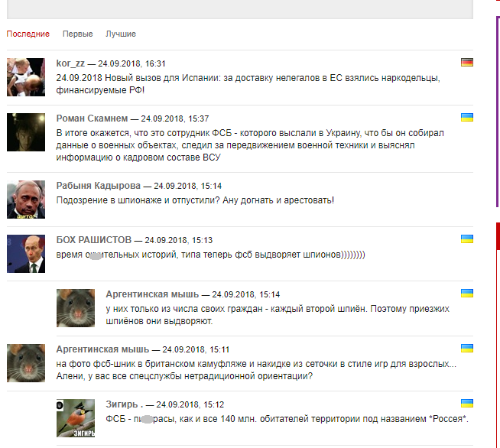Click the Ukrainian flag beside Роман Скамнем comment
The width and height of the screenshot is (500, 448).
tap(467, 117)
